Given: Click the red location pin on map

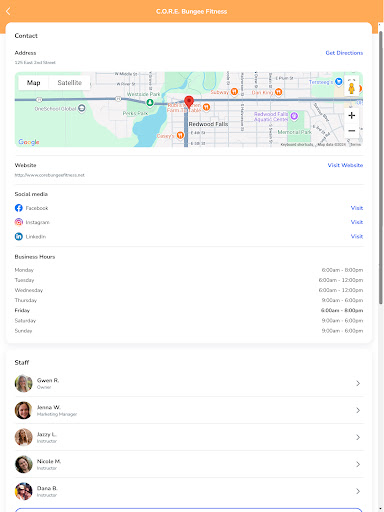Looking at the screenshot, I should click(x=189, y=102).
